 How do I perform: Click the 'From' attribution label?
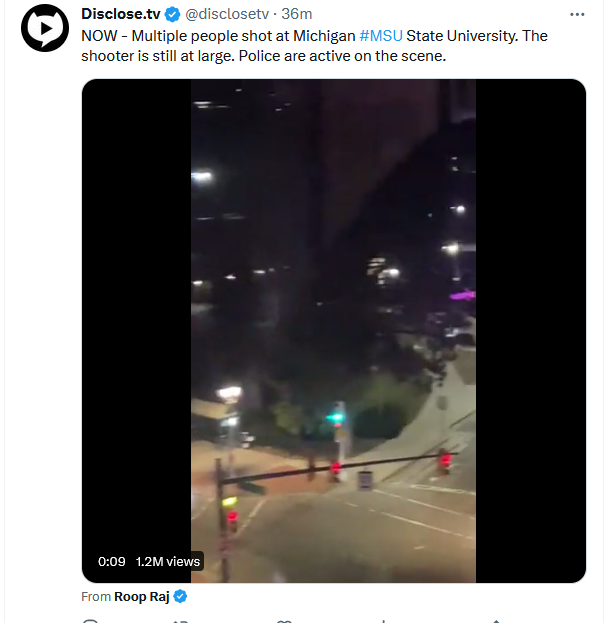[96, 596]
